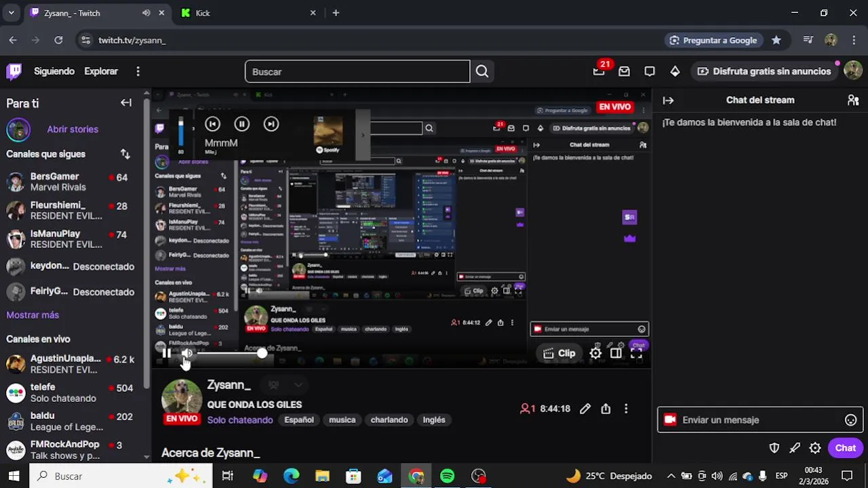
Task: Open the Explorar page
Action: (x=101, y=71)
